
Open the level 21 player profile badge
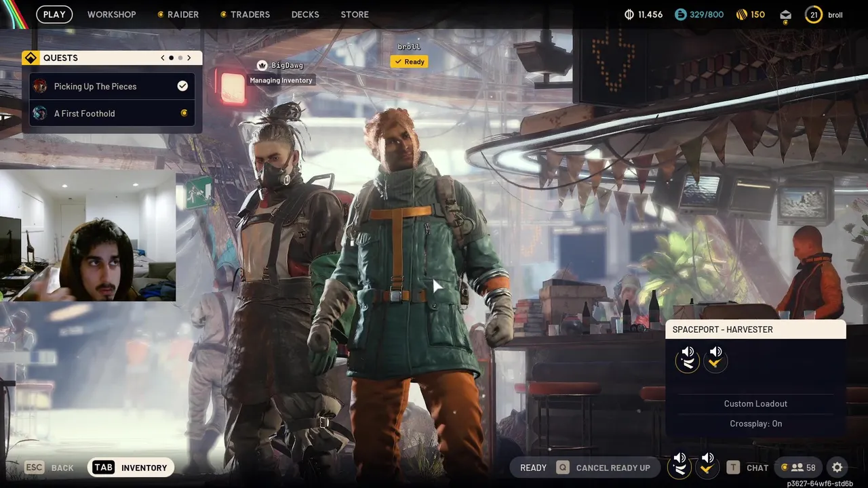[814, 14]
